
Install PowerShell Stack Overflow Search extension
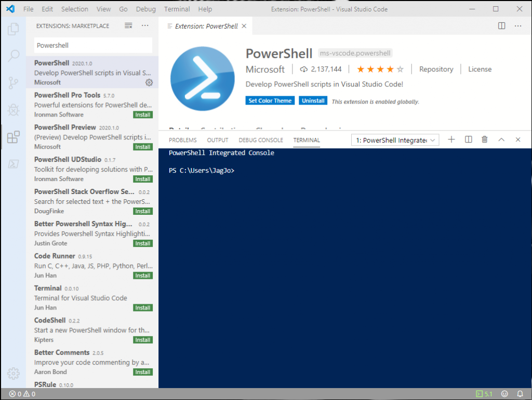143,211
